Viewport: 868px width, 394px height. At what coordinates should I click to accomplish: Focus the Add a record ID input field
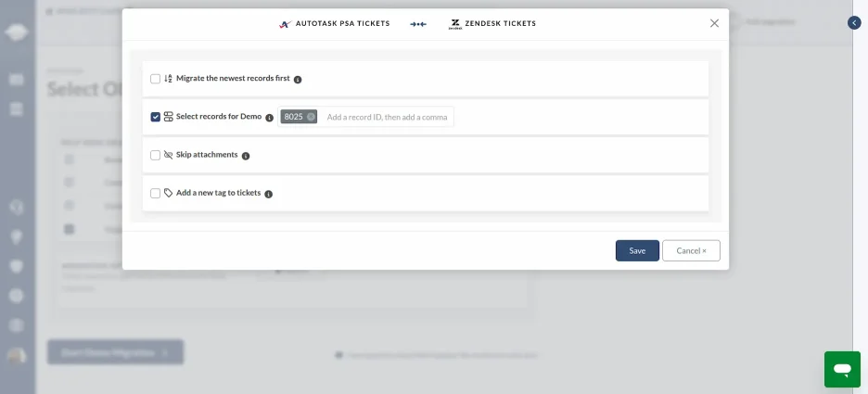tap(387, 117)
